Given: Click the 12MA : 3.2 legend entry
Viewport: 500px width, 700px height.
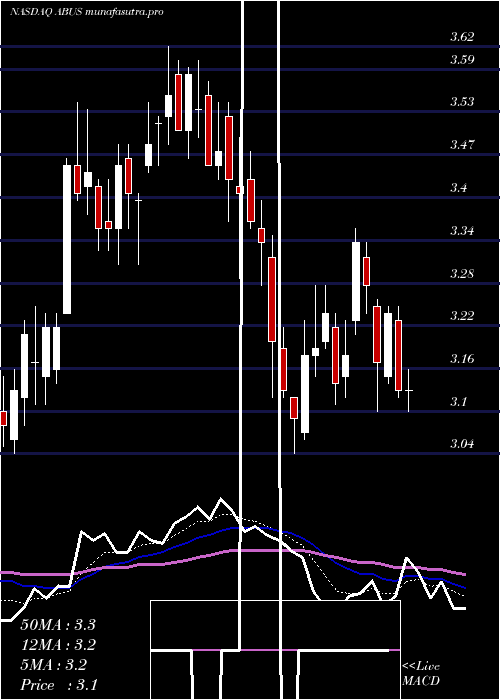Looking at the screenshot, I should pyautogui.click(x=58, y=645).
